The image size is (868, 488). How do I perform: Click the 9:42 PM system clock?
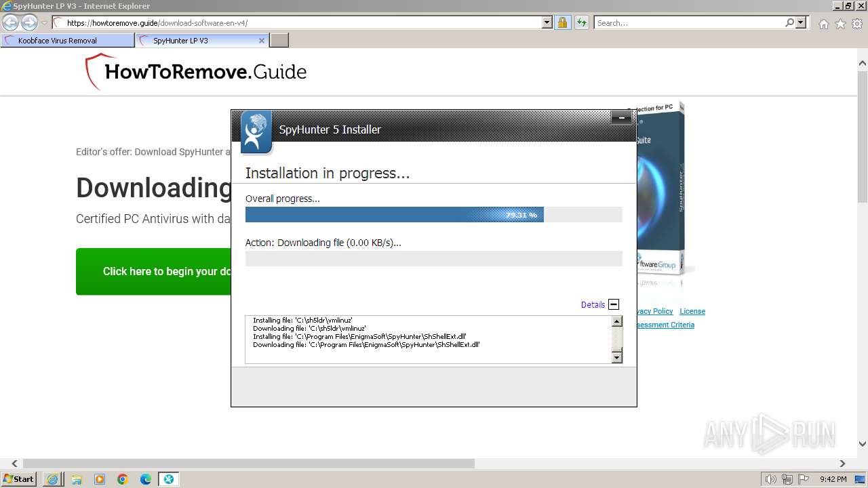click(833, 479)
